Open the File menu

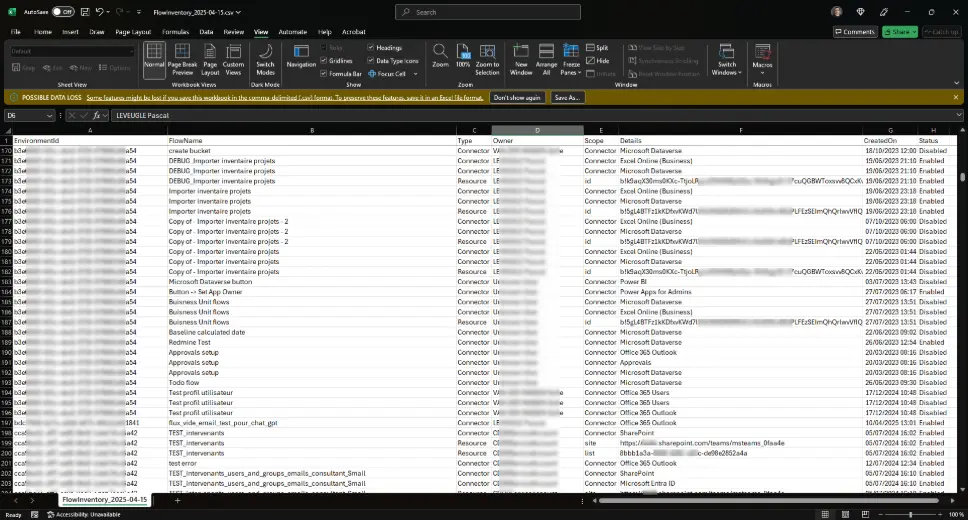15,31
